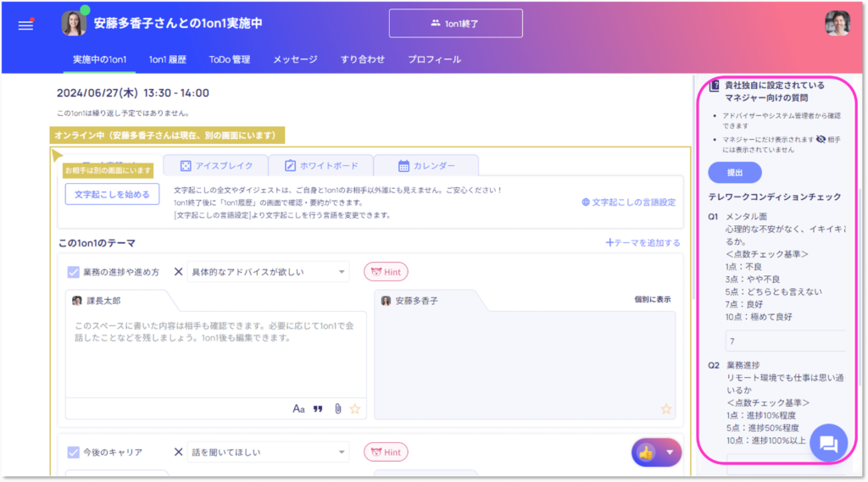868x482 pixels.
Task: Open the 話を聞いてほしい dropdown
Action: 268,452
